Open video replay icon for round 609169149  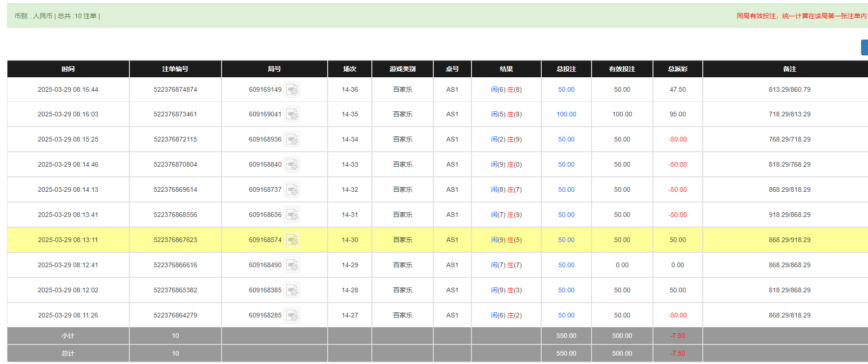[292, 89]
